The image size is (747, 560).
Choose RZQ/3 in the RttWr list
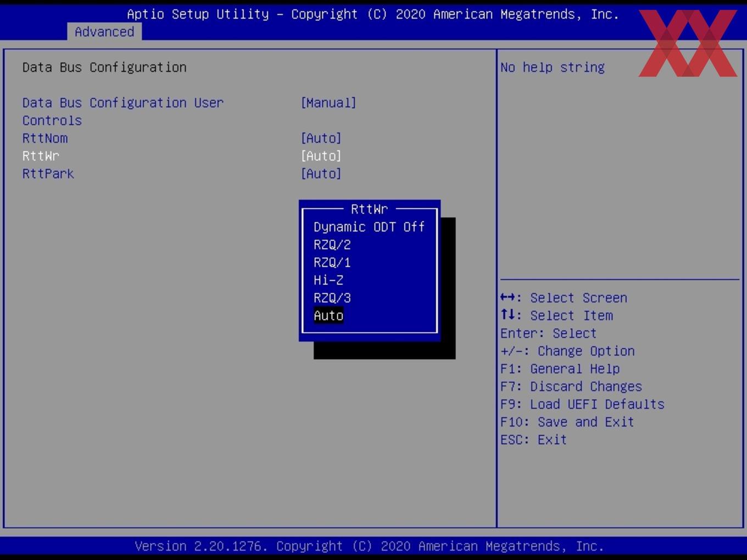click(x=332, y=298)
